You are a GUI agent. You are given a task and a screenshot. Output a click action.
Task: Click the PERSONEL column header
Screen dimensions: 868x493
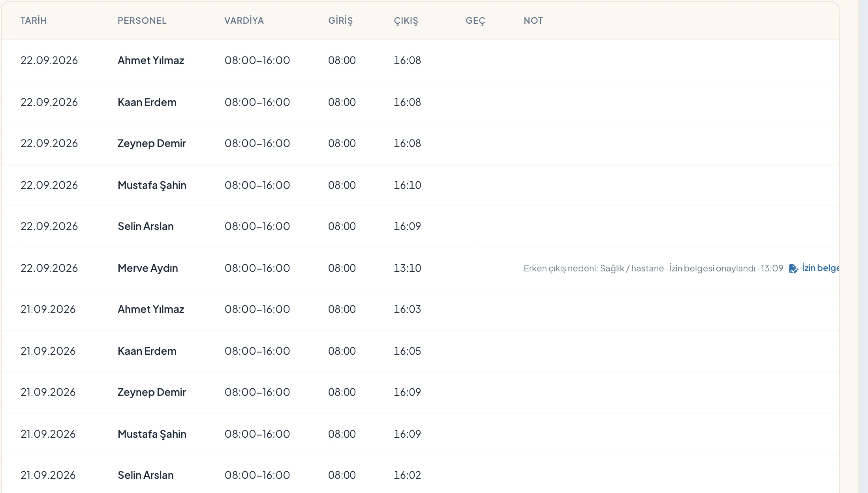[142, 21]
